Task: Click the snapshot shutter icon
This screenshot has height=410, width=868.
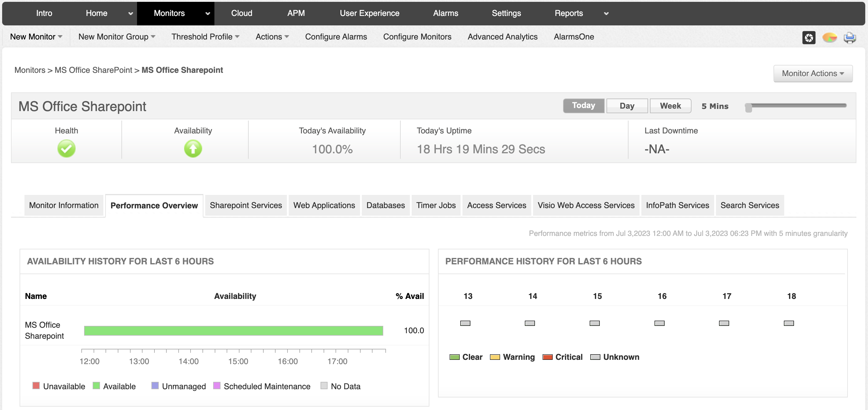Action: pyautogui.click(x=809, y=37)
